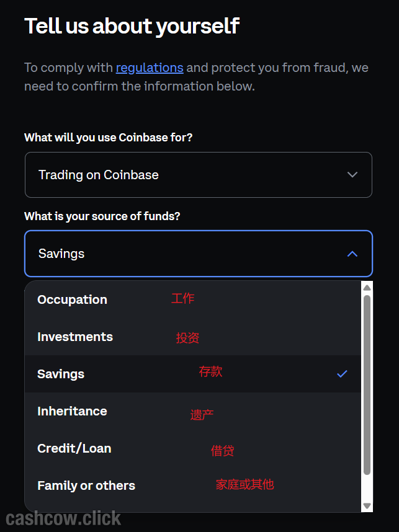Click the scrollbar down arrow
Image resolution: width=399 pixels, height=532 pixels.
click(x=367, y=506)
